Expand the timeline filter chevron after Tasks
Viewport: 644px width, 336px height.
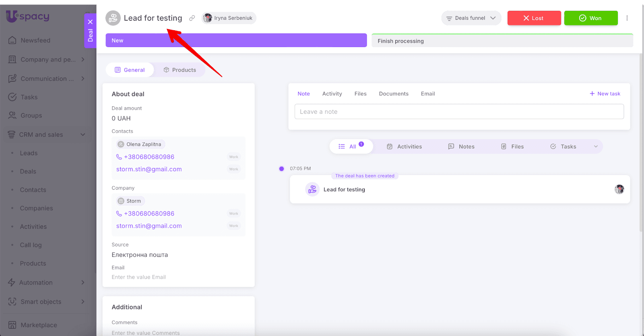click(x=596, y=146)
